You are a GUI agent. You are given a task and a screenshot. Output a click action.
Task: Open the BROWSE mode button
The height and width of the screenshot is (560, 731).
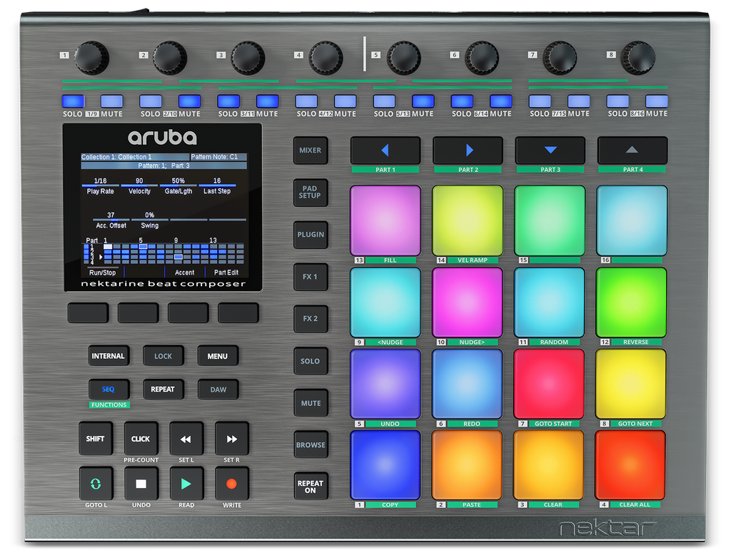click(x=311, y=445)
